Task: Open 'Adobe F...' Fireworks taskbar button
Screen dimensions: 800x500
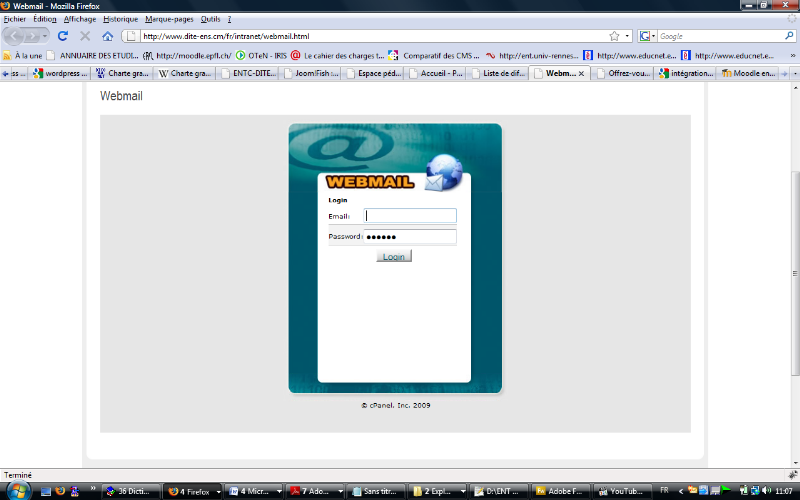Action: coord(560,491)
